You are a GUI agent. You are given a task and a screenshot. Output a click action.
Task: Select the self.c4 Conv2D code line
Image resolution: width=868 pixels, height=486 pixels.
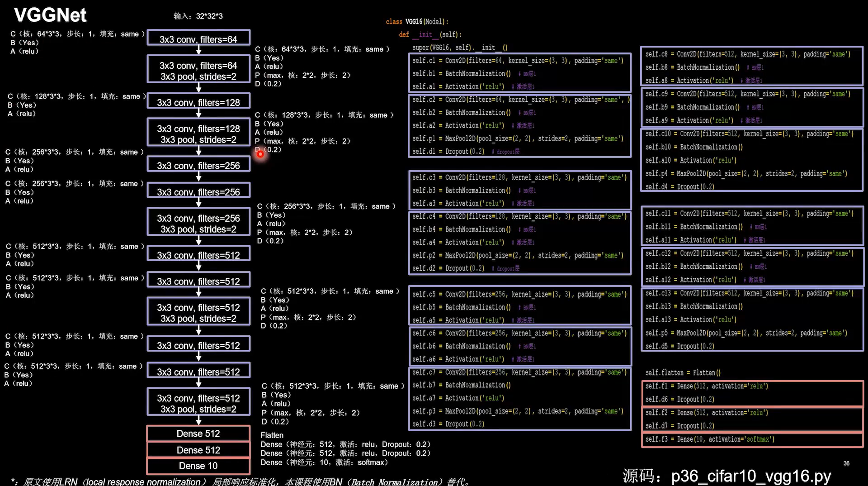(519, 216)
